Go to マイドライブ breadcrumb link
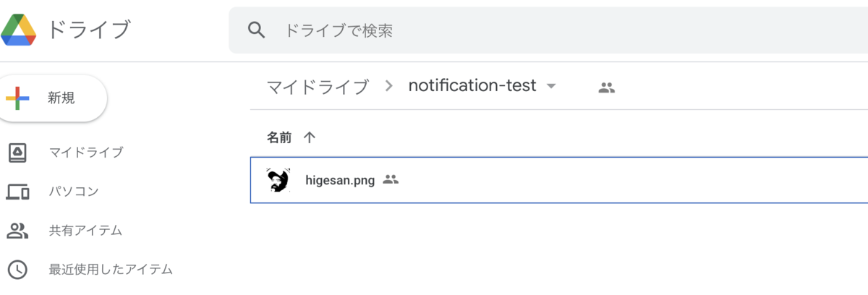This screenshot has height=295, width=868. pyautogui.click(x=318, y=87)
